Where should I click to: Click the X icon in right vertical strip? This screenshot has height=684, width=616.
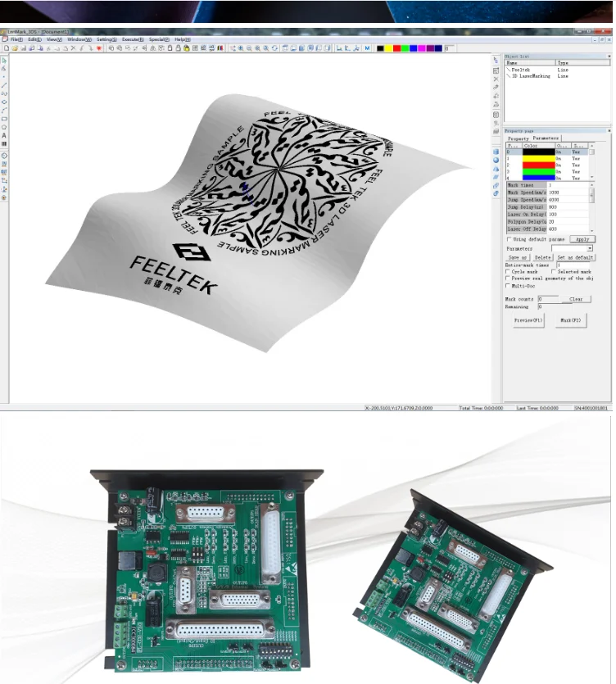tap(496, 79)
